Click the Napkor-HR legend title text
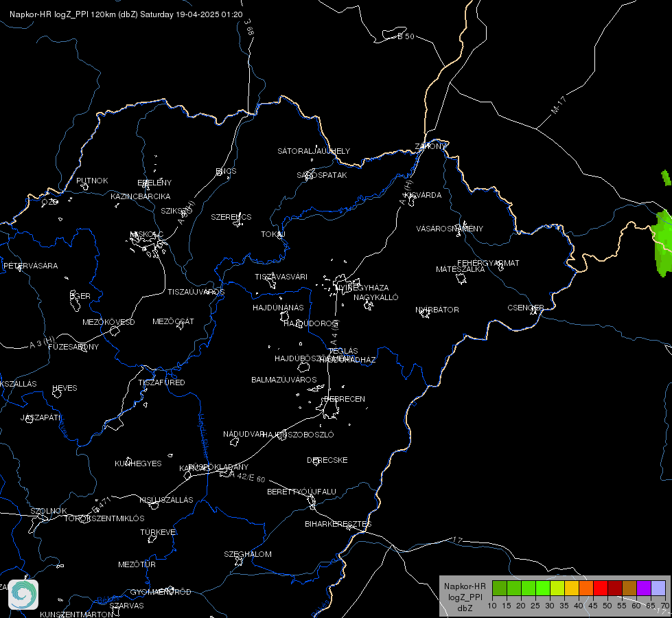The height and width of the screenshot is (618, 672). [x=465, y=586]
